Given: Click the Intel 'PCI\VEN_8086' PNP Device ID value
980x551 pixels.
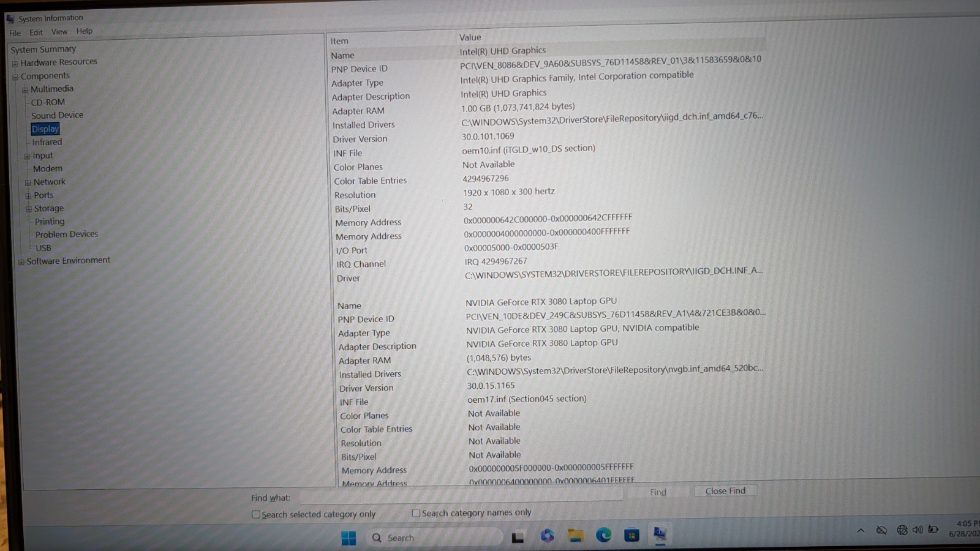Looking at the screenshot, I should coord(611,62).
